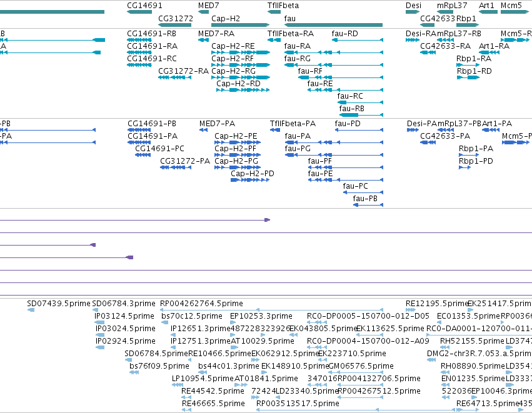Click the fau gene label
Viewport: 532px width, 413px height.
pyautogui.click(x=289, y=18)
